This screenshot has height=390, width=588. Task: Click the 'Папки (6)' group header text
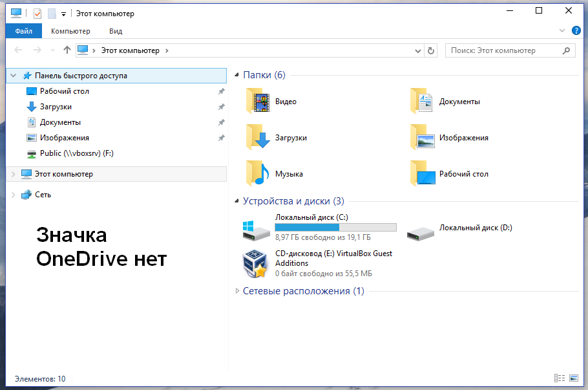tap(264, 74)
